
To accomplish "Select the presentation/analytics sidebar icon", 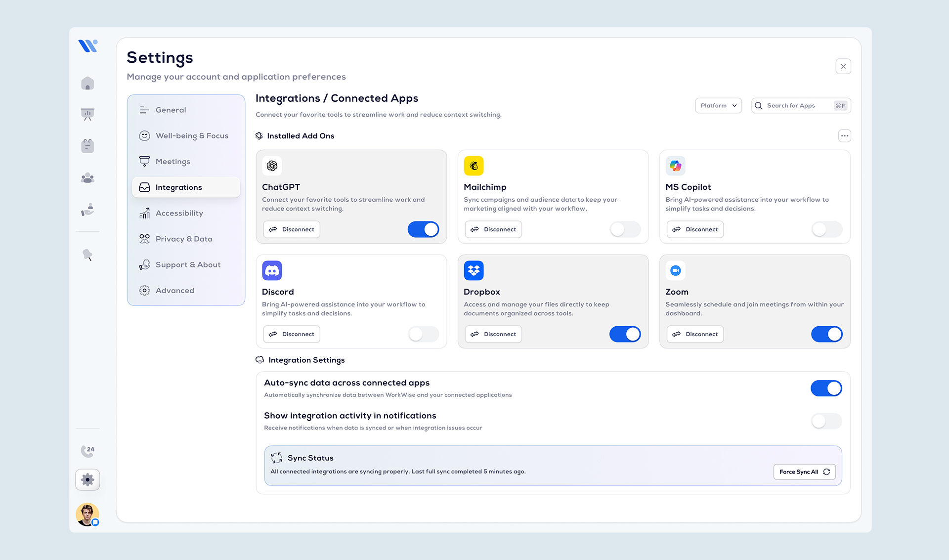I will [87, 114].
